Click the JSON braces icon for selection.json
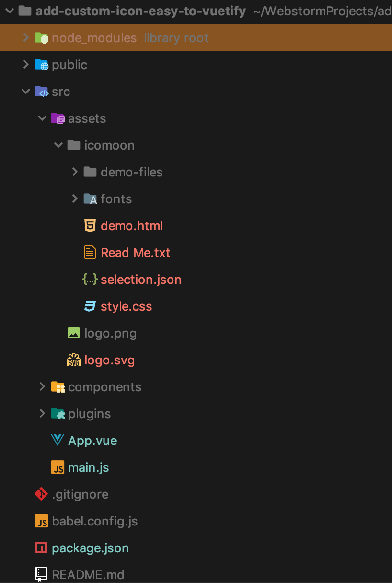Screen dimensions: 392x583 [x=90, y=280]
